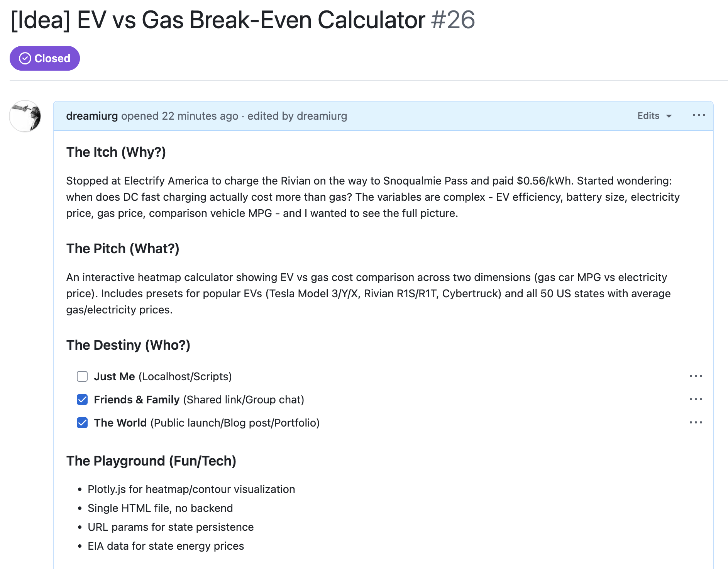Click the ellipsis next to The World

[x=696, y=422]
